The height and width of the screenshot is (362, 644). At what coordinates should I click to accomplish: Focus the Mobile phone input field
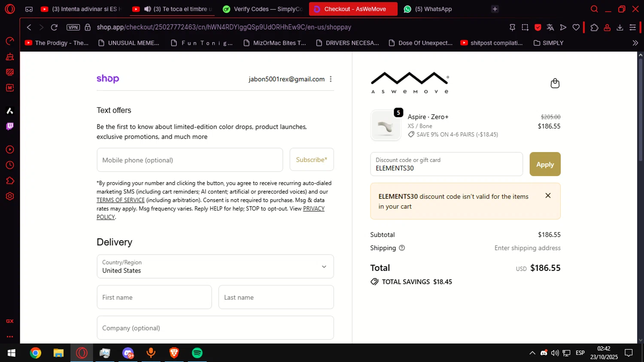click(190, 160)
